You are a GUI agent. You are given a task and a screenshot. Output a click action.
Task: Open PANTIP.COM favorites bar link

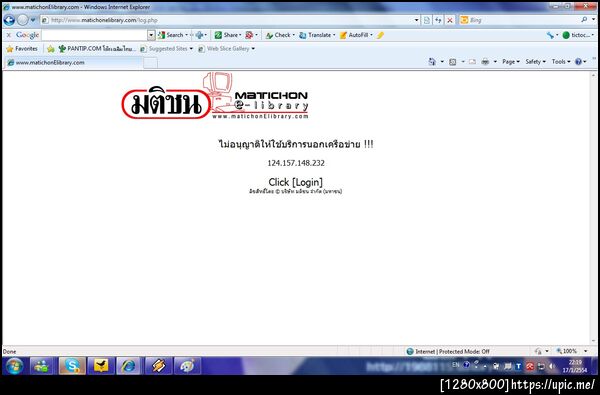tap(96, 49)
